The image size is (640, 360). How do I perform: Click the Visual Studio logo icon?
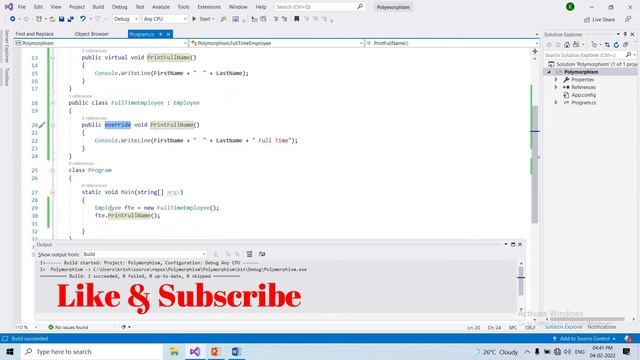(9, 7)
